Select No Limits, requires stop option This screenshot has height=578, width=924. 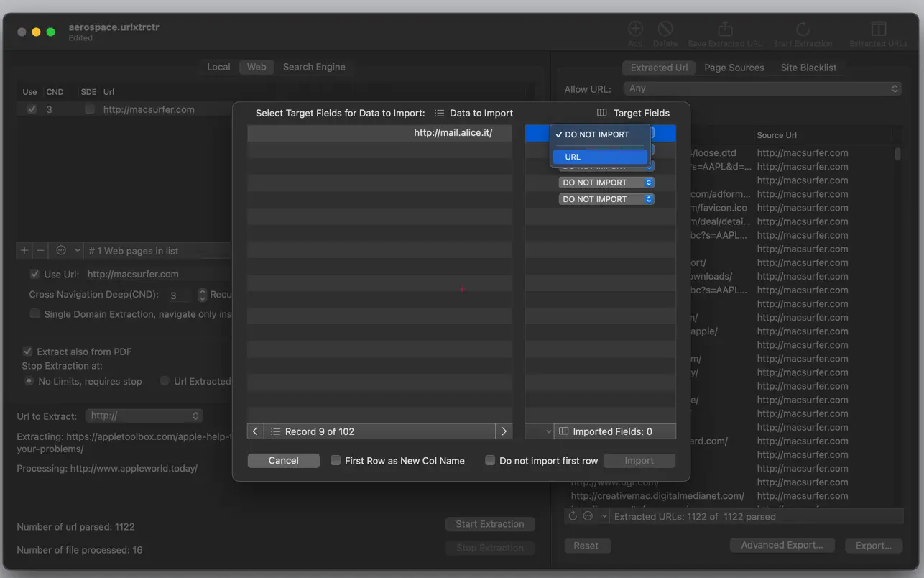tap(29, 382)
